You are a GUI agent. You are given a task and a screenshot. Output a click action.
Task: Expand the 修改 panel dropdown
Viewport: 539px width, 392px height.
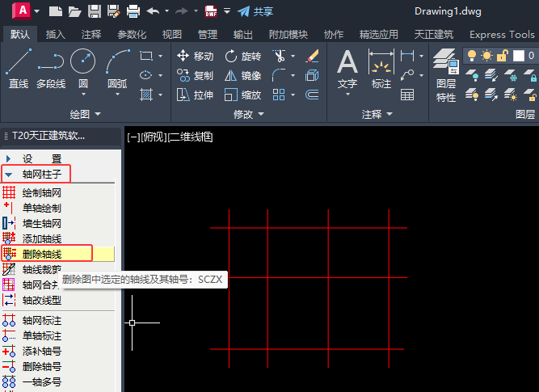[261, 114]
